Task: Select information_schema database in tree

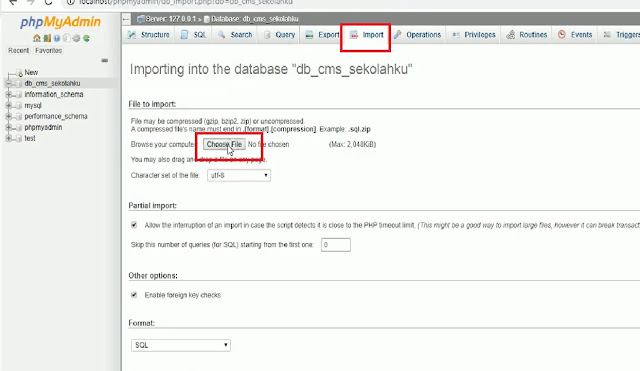Action: pos(53,94)
